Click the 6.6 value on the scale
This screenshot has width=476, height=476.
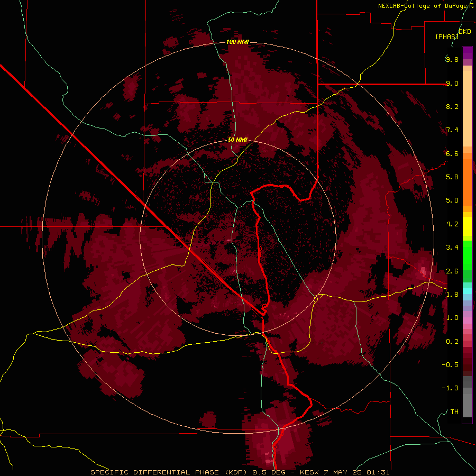click(x=452, y=153)
